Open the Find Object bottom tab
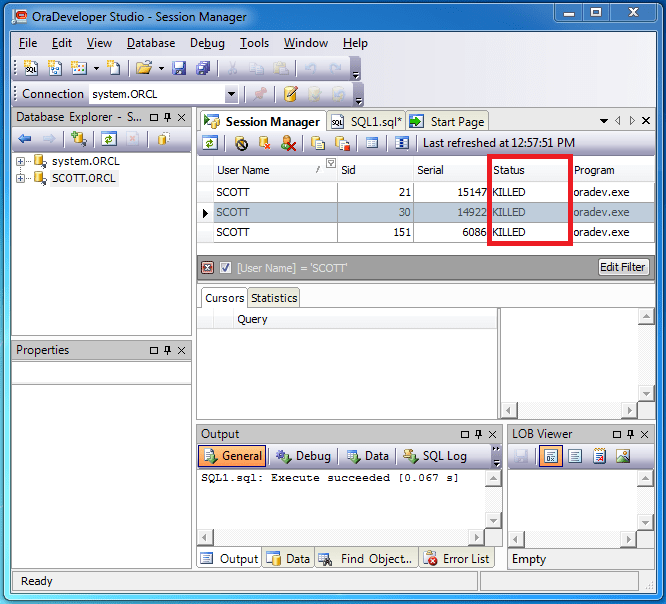 366,559
